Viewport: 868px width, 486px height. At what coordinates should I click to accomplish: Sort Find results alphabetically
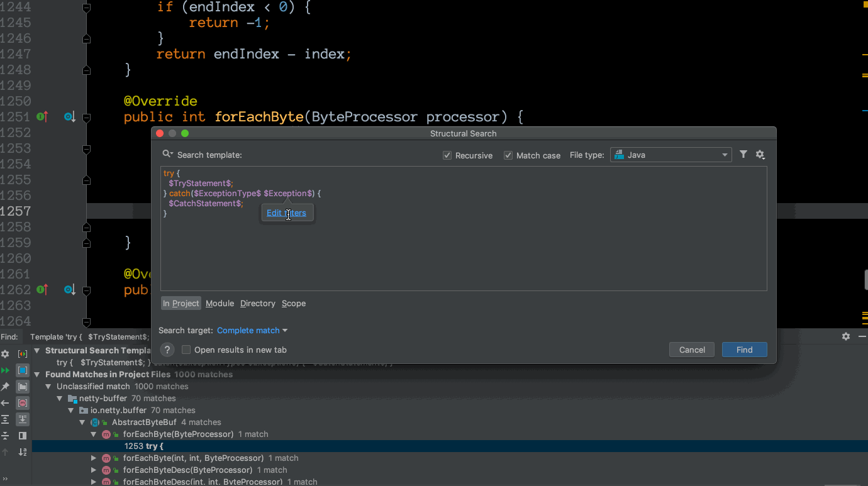click(x=23, y=452)
